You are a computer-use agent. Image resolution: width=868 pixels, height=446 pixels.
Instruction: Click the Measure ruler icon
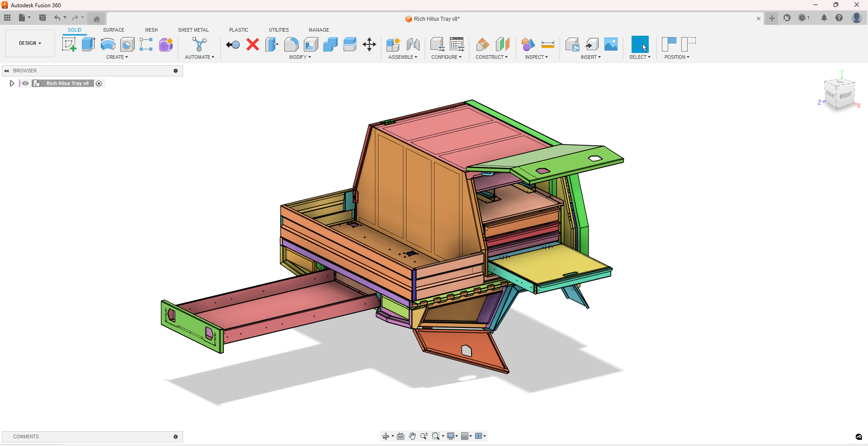547,44
